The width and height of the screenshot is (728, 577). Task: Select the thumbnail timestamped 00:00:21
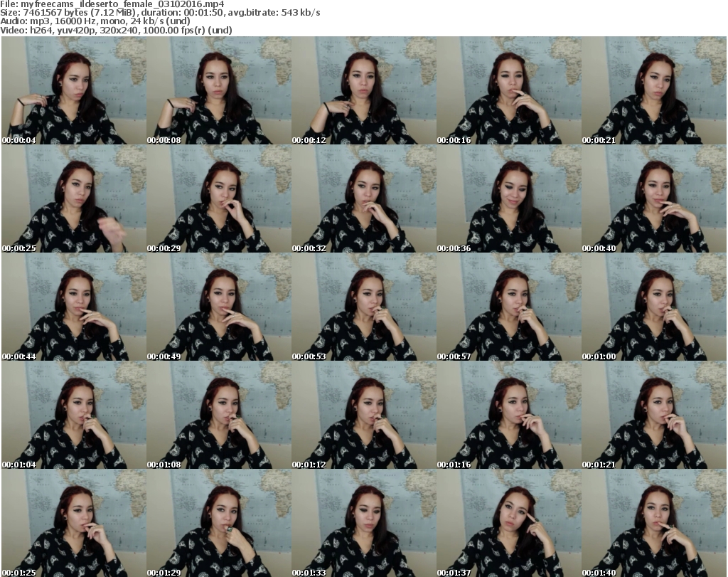coord(654,90)
